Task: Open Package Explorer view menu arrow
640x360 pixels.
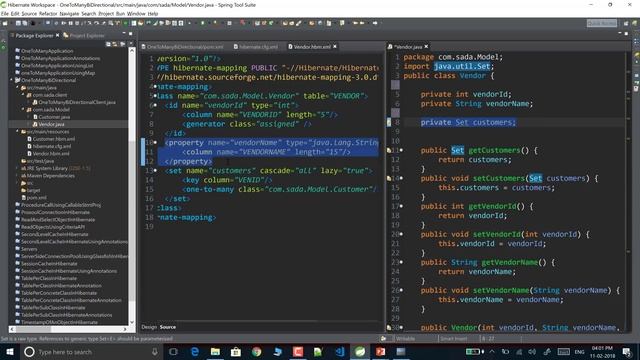Action: [x=131, y=44]
